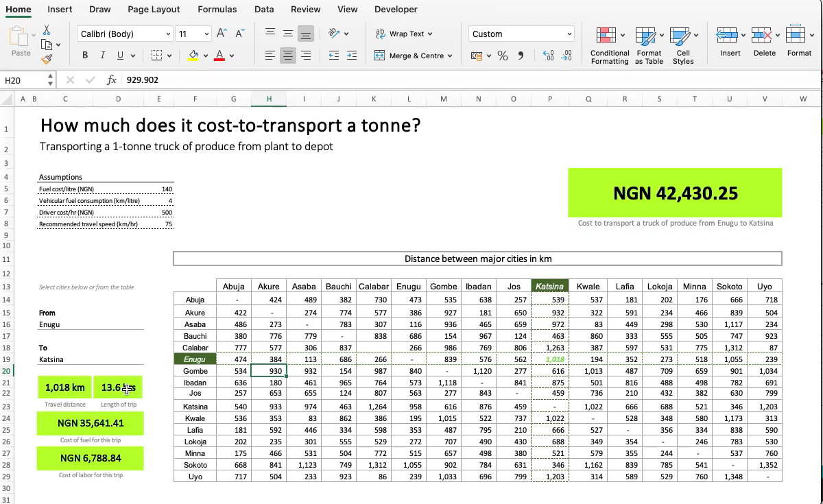
Task: Click Cell Styles button
Action: tap(683, 45)
